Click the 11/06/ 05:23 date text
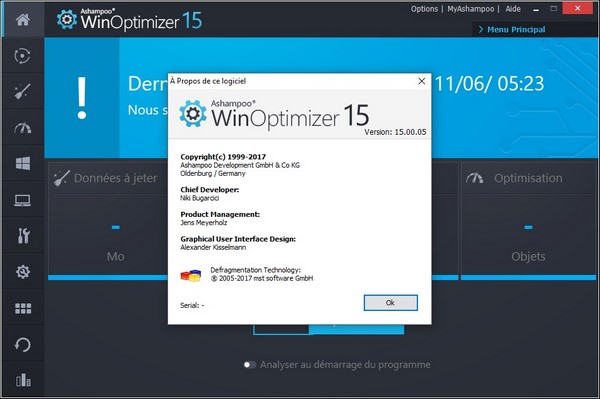Image resolution: width=600 pixels, height=399 pixels. (489, 83)
